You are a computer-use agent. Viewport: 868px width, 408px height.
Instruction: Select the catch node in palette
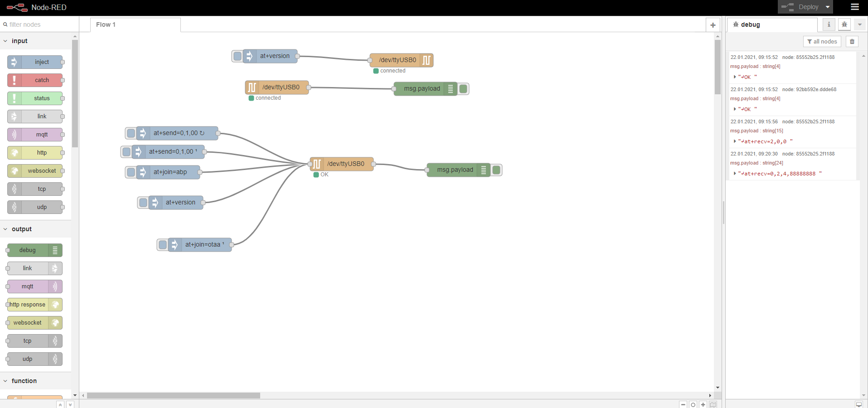35,80
